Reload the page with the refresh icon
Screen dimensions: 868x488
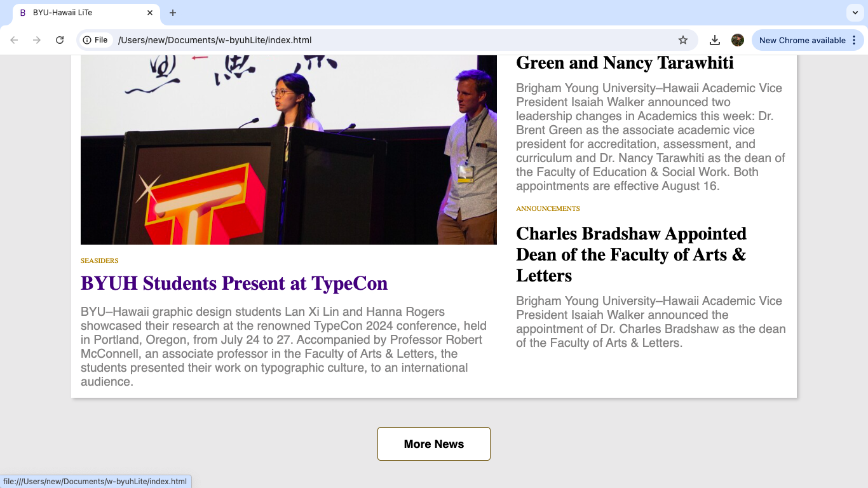[x=60, y=40]
